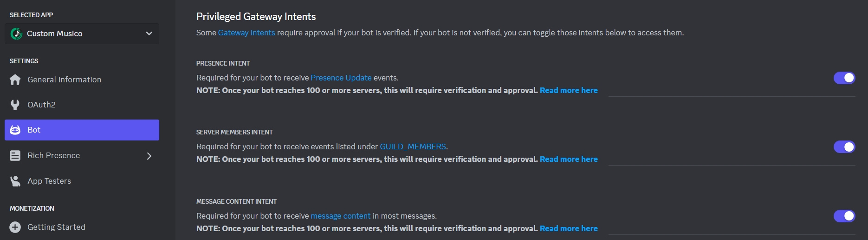The height and width of the screenshot is (240, 868).
Task: Click the Getting Started plus icon
Action: [15, 227]
